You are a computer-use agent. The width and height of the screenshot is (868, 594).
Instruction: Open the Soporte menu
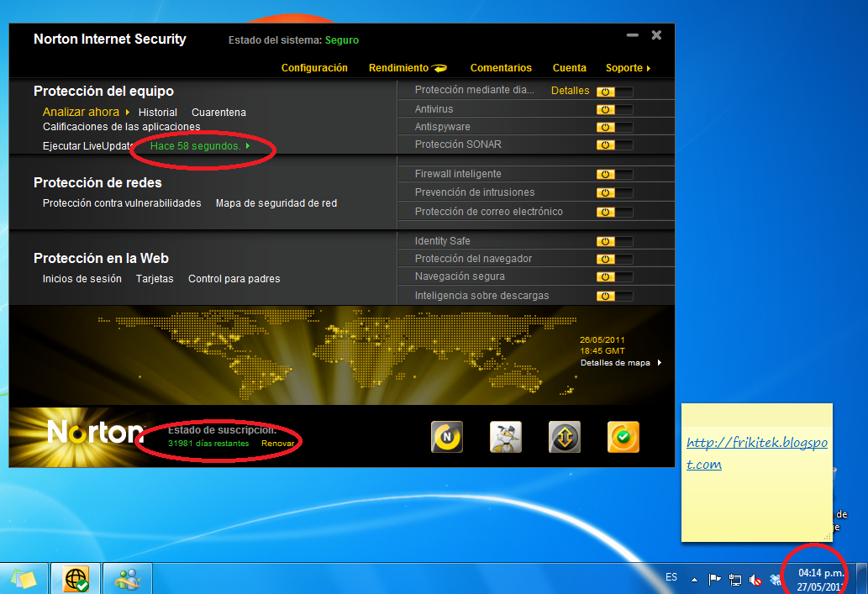tap(623, 68)
